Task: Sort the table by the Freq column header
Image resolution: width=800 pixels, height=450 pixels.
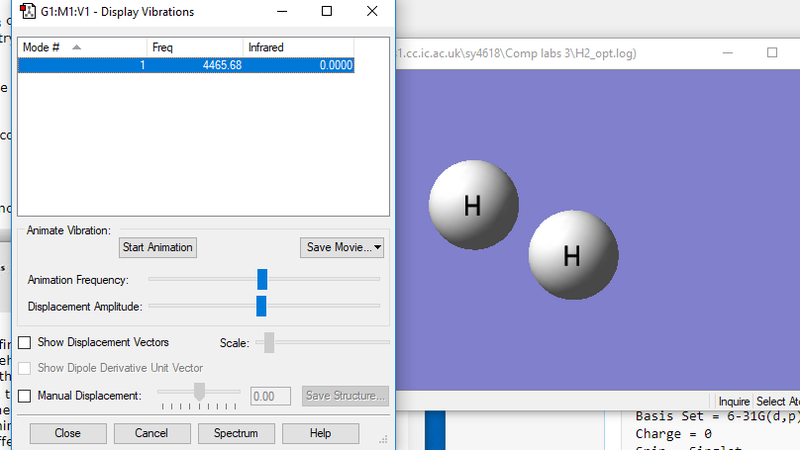Action: coord(195,47)
